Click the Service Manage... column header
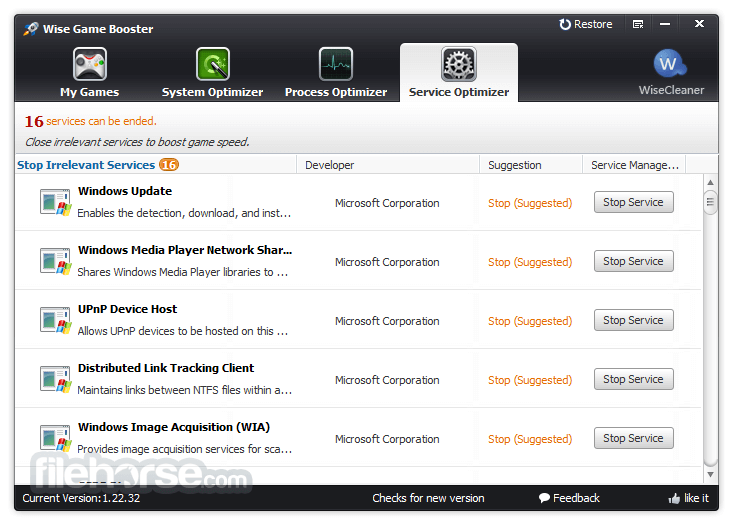The height and width of the screenshot is (524, 732). click(x=634, y=165)
